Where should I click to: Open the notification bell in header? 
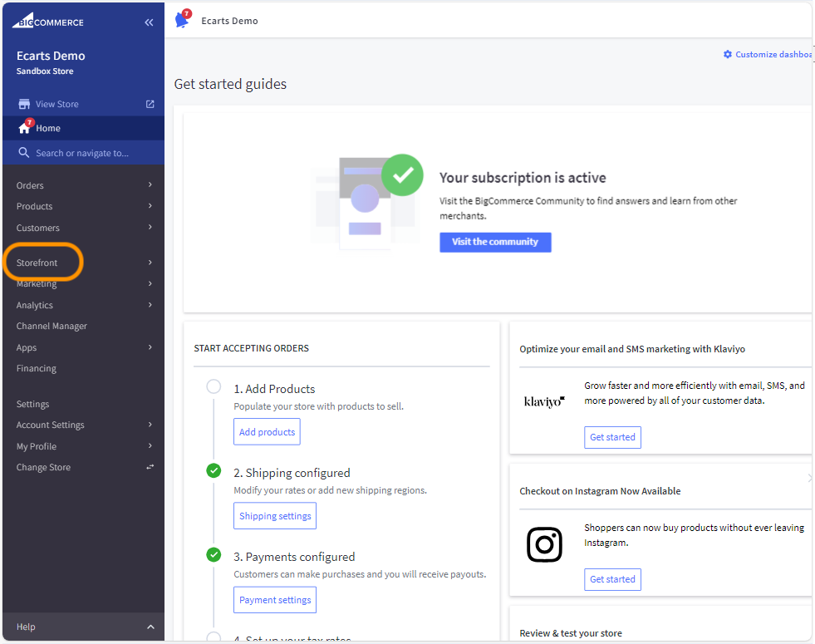[x=183, y=19]
